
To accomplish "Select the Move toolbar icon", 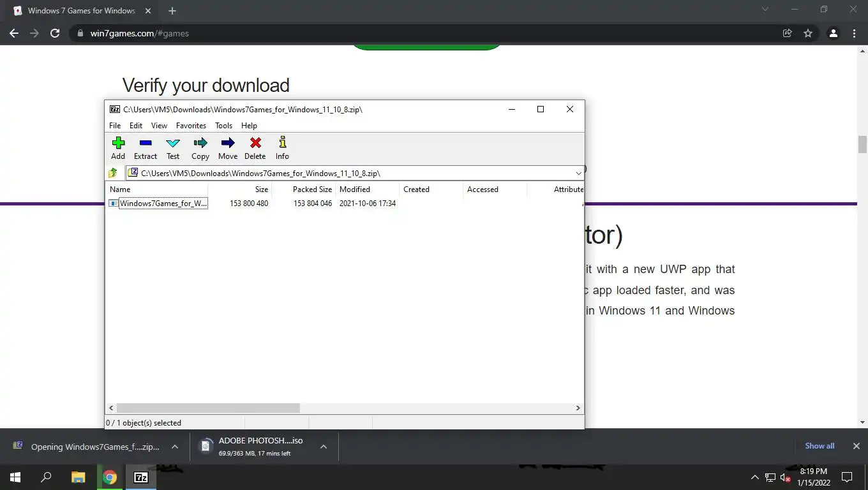I will pos(228,148).
